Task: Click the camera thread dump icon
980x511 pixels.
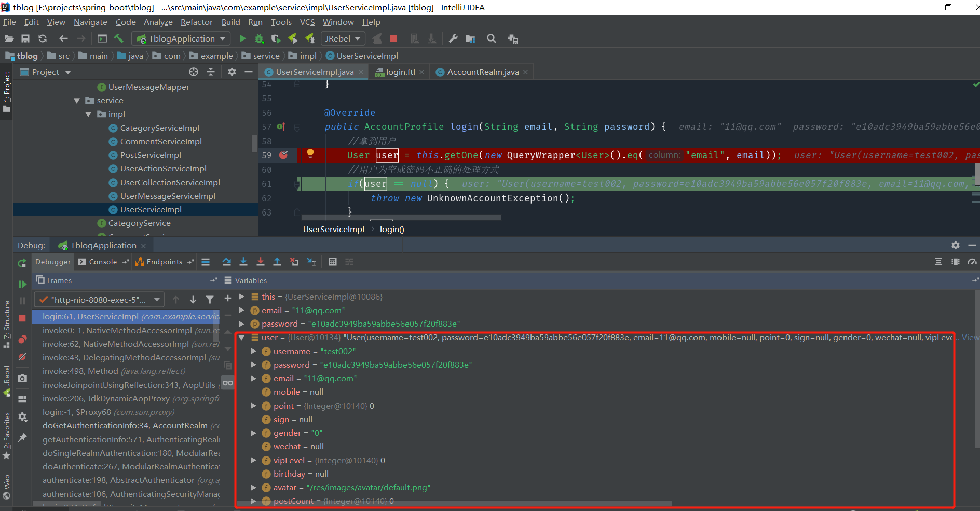Action: (22, 378)
